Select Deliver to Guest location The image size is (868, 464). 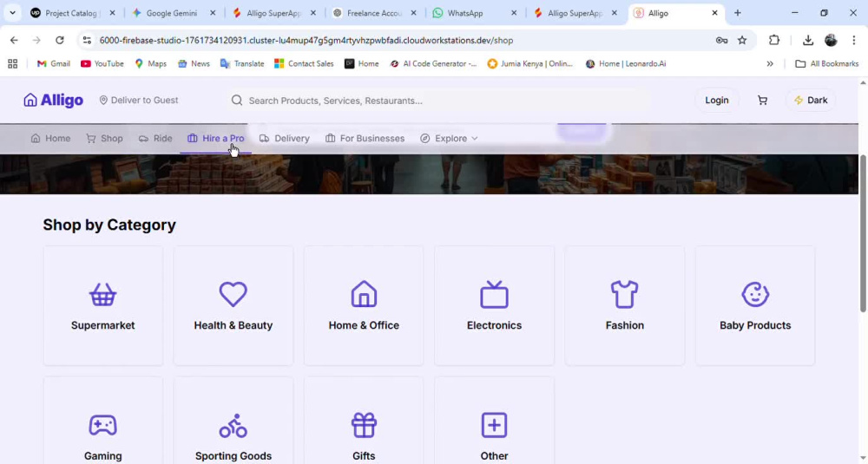click(x=138, y=100)
